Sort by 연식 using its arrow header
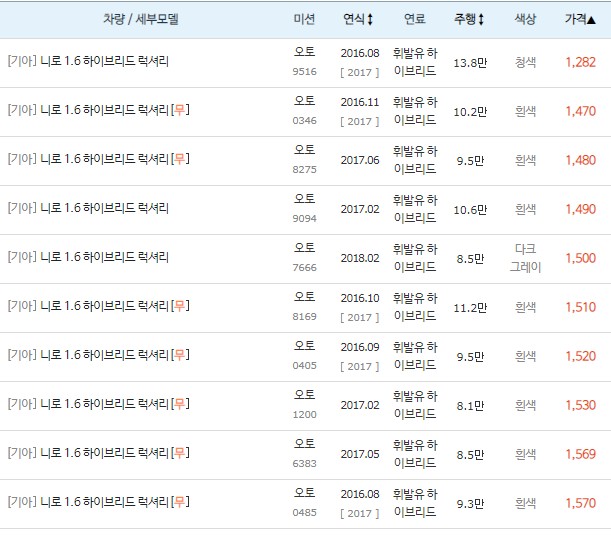Screen dimensions: 611x535 (x=358, y=19)
